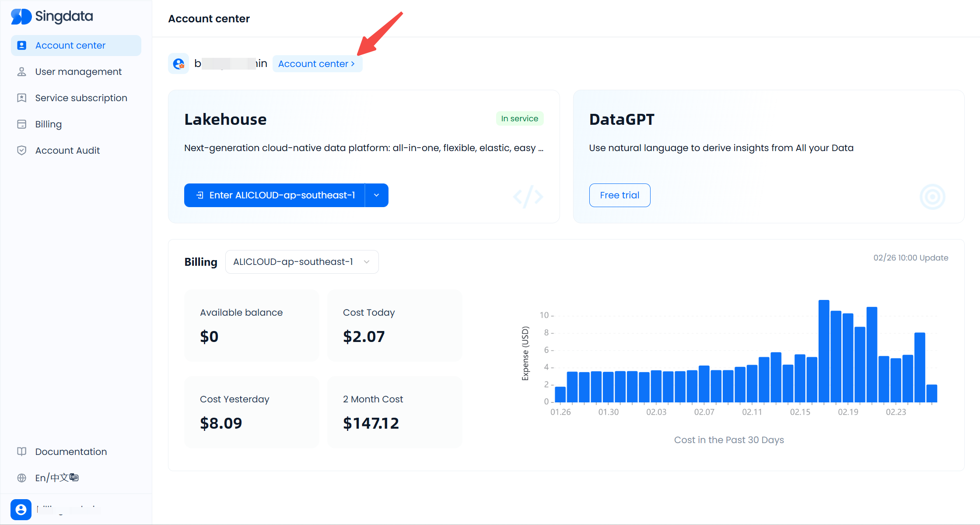Click the Account Audit shield icon
The width and height of the screenshot is (980, 525).
coord(21,151)
